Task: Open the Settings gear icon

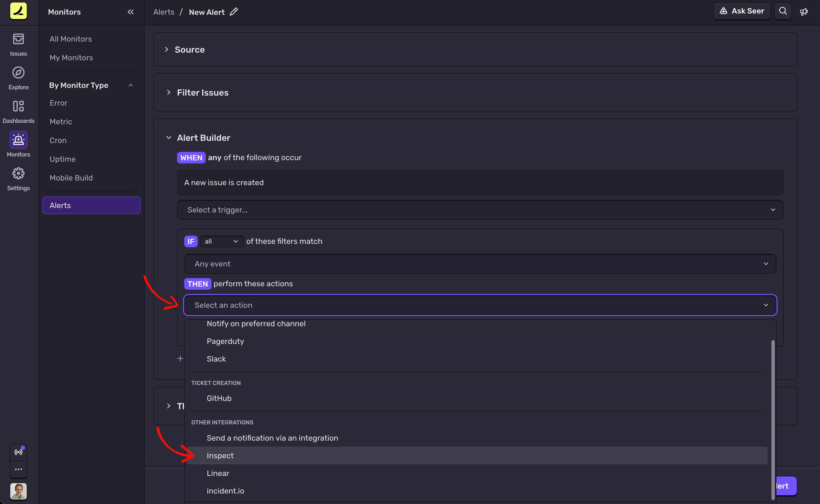Action: (18, 173)
